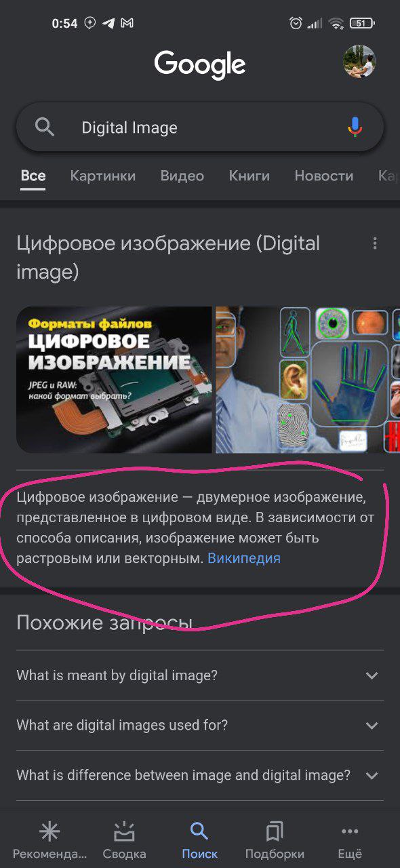Follow the Википедия link

(x=244, y=558)
